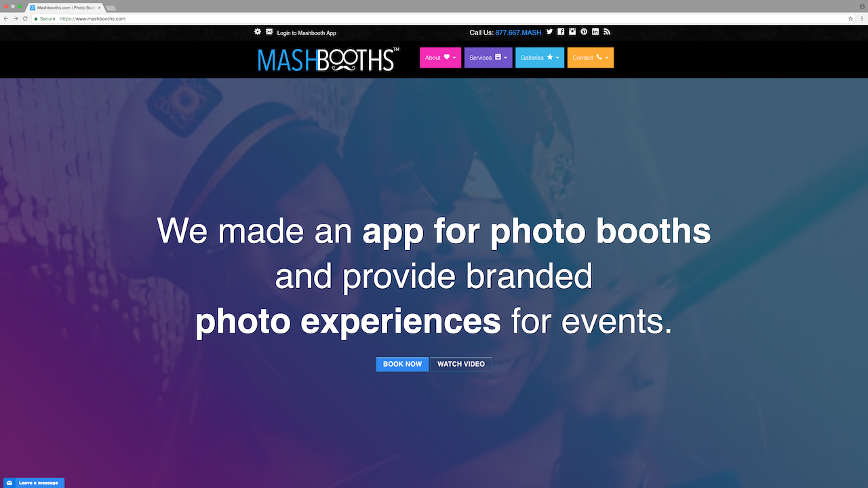868x488 pixels.
Task: Click the Watch Video button
Action: pyautogui.click(x=461, y=364)
